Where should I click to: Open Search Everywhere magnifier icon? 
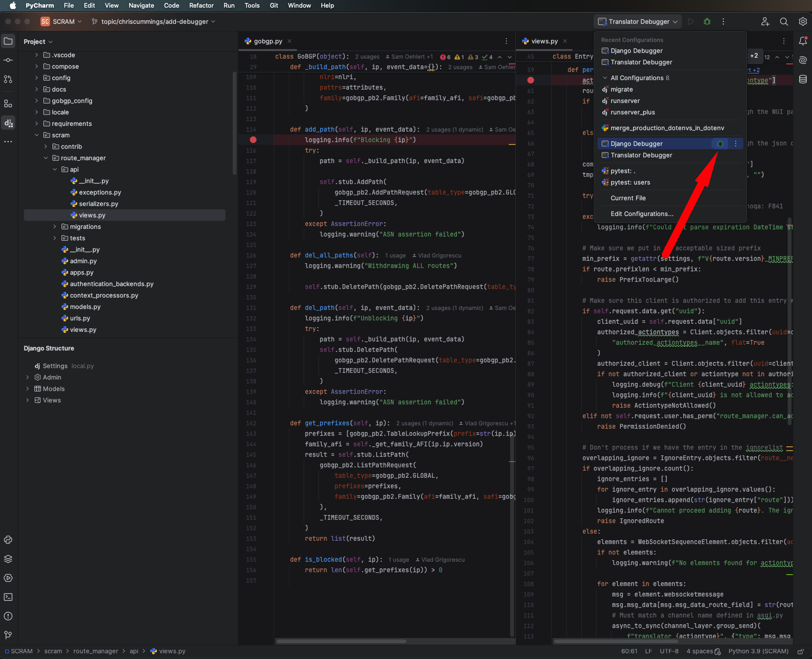coord(784,21)
